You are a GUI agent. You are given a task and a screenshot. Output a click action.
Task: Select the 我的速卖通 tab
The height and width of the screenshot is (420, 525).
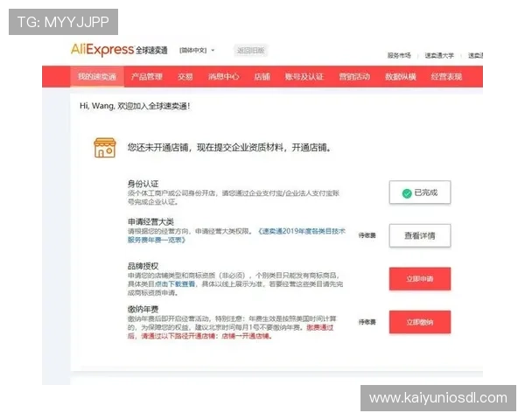97,76
